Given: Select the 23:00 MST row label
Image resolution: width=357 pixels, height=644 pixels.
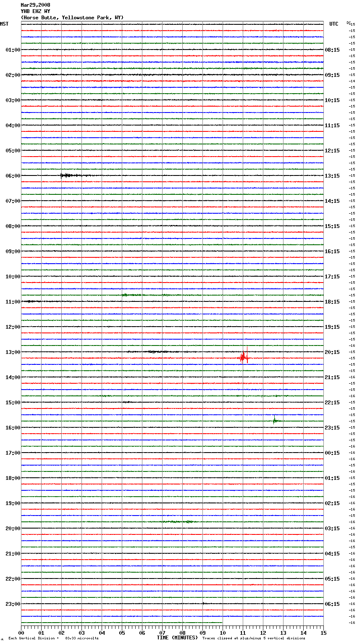Looking at the screenshot, I should click(x=13, y=604).
